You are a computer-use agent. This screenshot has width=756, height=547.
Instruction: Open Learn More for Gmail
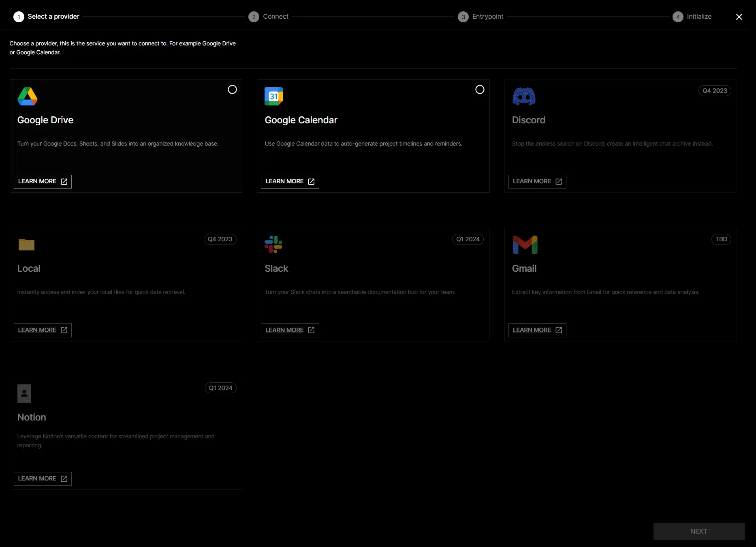pos(537,330)
